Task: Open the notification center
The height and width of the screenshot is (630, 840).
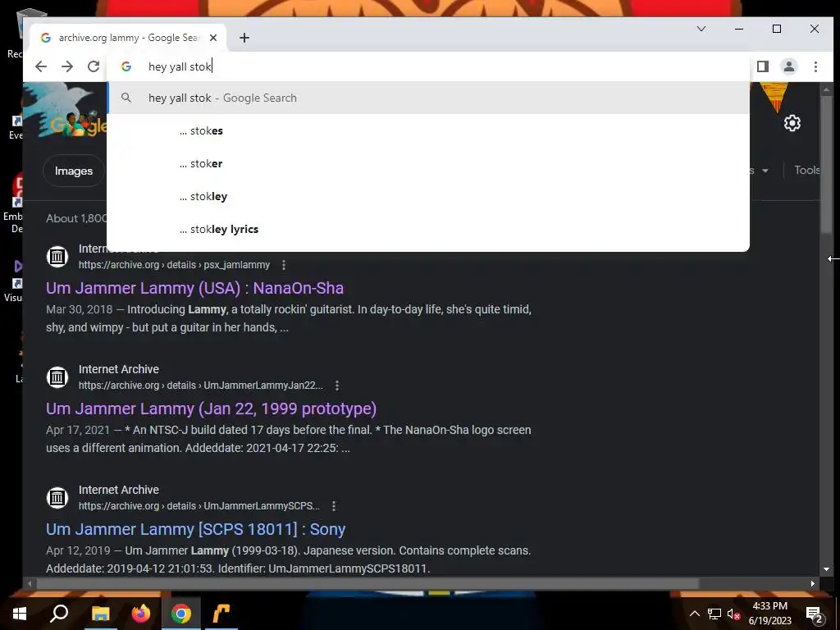Action: (x=814, y=614)
